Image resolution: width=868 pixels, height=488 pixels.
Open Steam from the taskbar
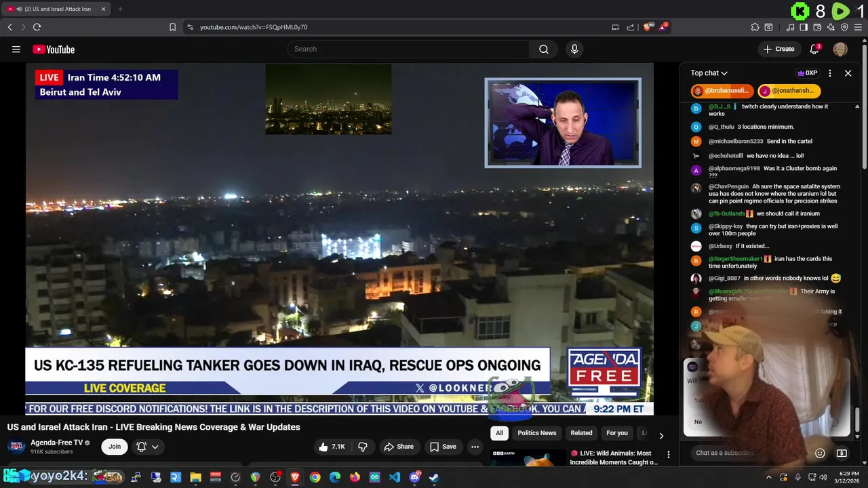(434, 477)
